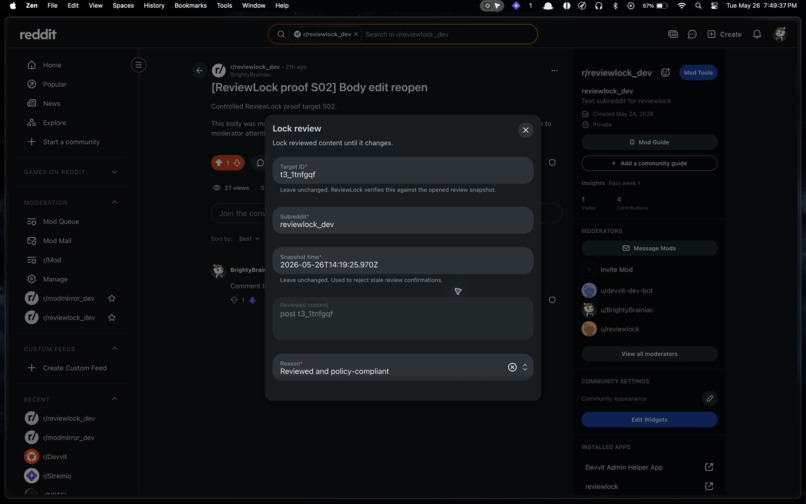Open Mod Mail

57,241
